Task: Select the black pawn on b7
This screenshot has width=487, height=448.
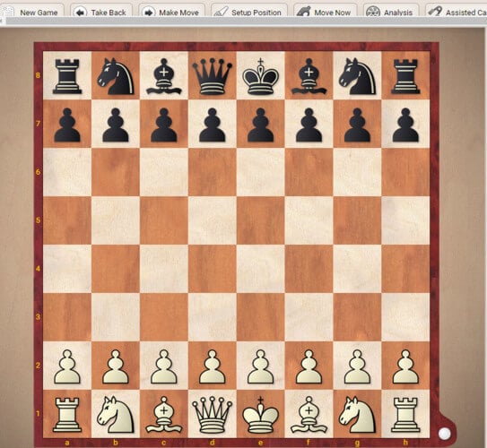Action: click(116, 125)
